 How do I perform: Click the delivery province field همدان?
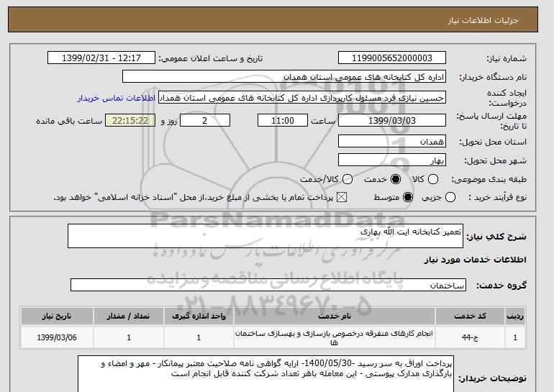pyautogui.click(x=392, y=141)
